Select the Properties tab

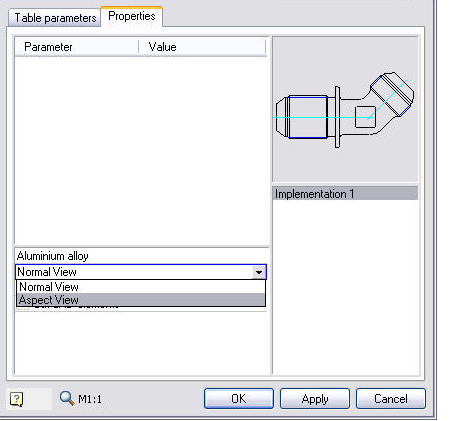pos(132,16)
